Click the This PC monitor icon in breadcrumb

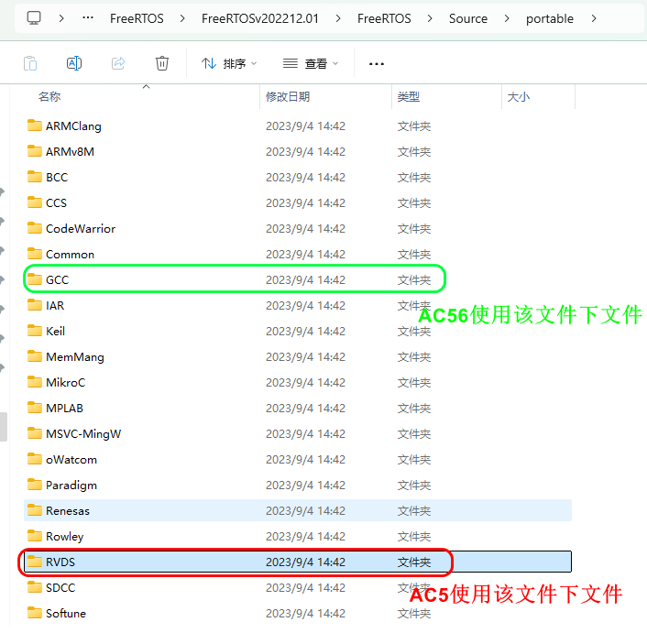coord(34,18)
